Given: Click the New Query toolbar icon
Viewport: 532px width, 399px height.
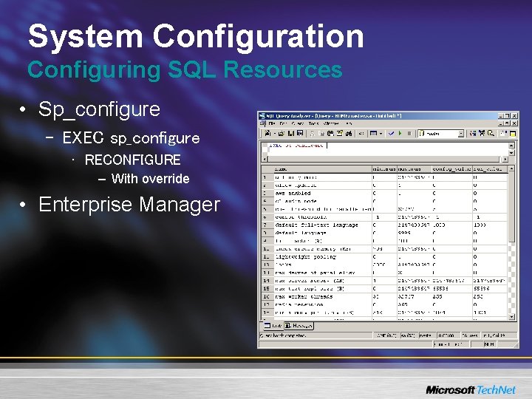Looking at the screenshot, I should (267, 133).
